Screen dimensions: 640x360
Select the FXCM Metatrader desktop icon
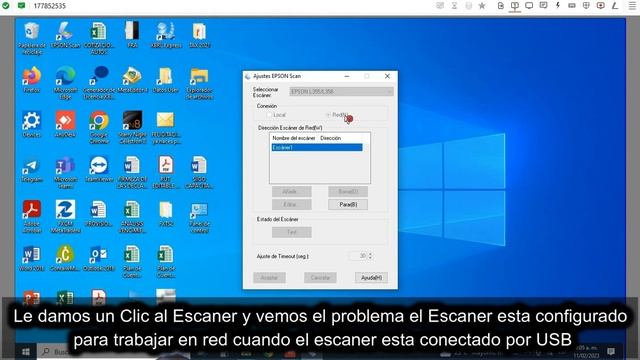point(65,216)
